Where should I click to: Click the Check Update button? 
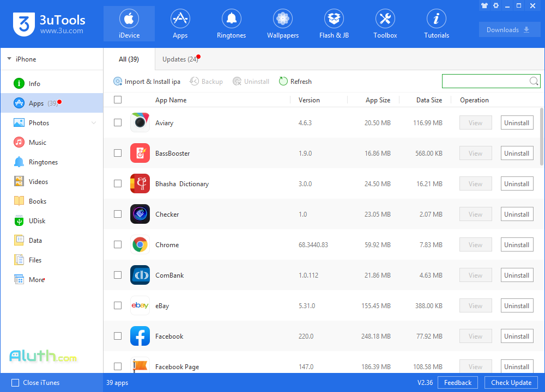pyautogui.click(x=511, y=382)
